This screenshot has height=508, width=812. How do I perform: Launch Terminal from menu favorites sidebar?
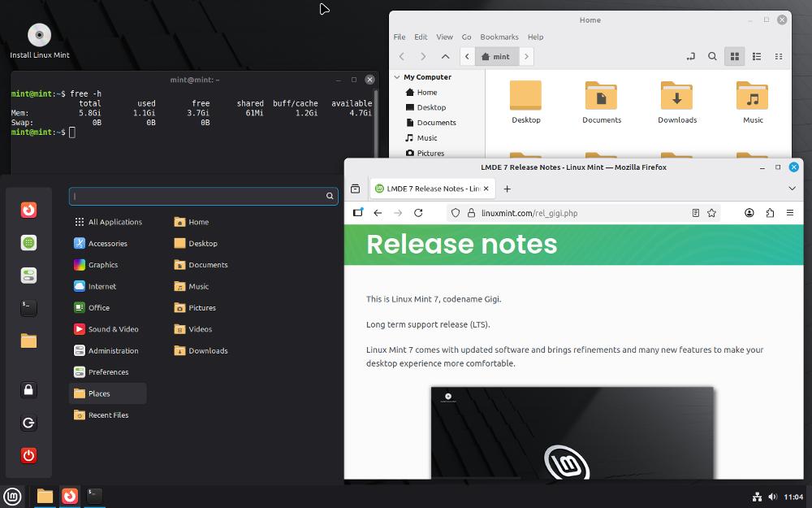point(28,308)
